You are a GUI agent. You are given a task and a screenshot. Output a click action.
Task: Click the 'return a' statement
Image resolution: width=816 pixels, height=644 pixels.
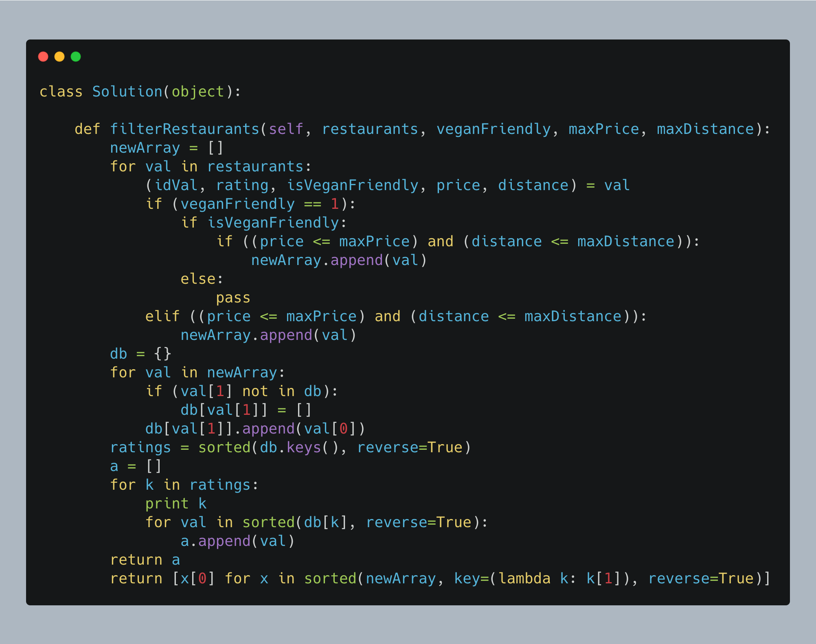click(145, 560)
